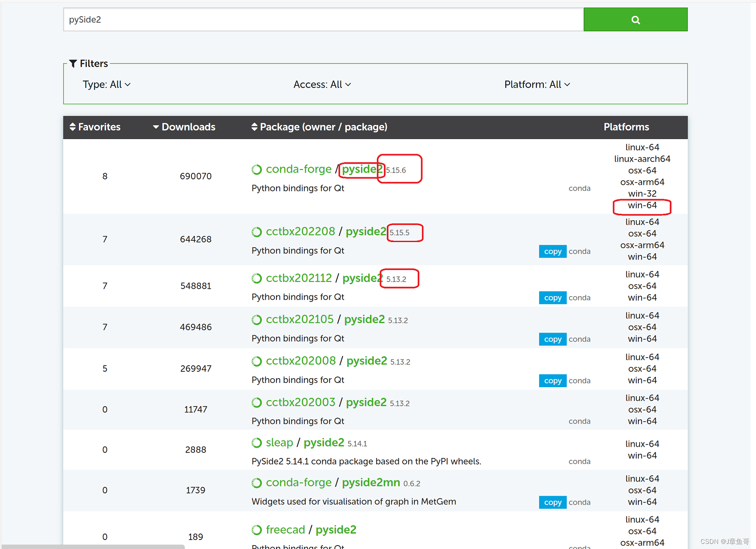756x549 pixels.
Task: Click download count 644268
Action: (x=196, y=240)
